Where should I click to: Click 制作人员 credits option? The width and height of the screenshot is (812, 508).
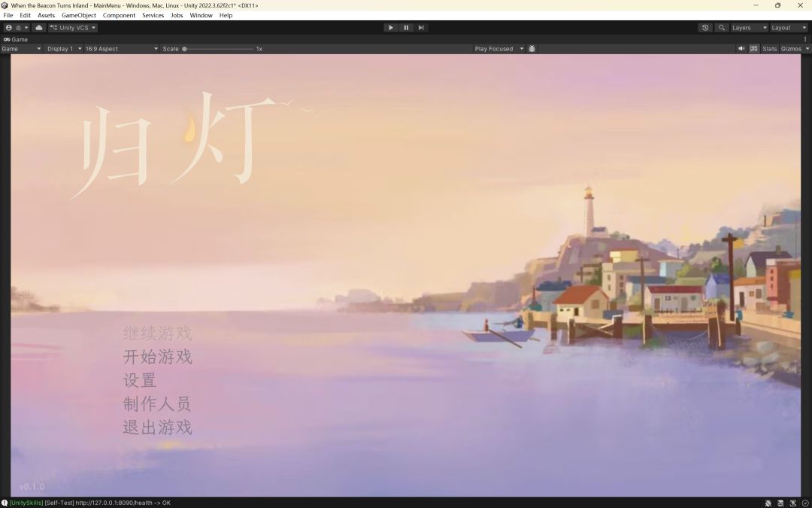(157, 404)
